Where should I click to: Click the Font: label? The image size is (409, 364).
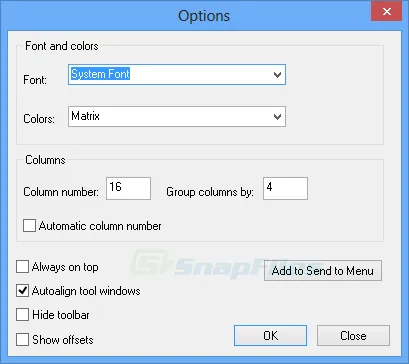[35, 80]
